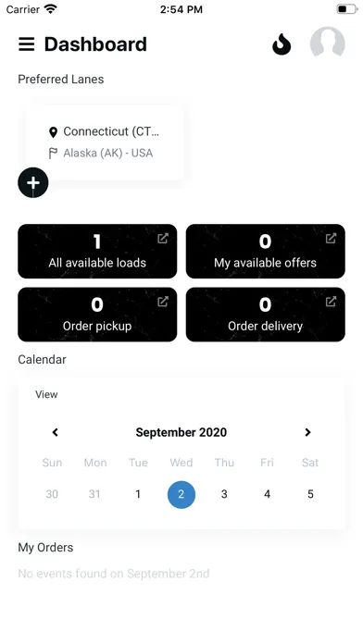
Task: Add a new preferred lane
Action: pyautogui.click(x=33, y=183)
